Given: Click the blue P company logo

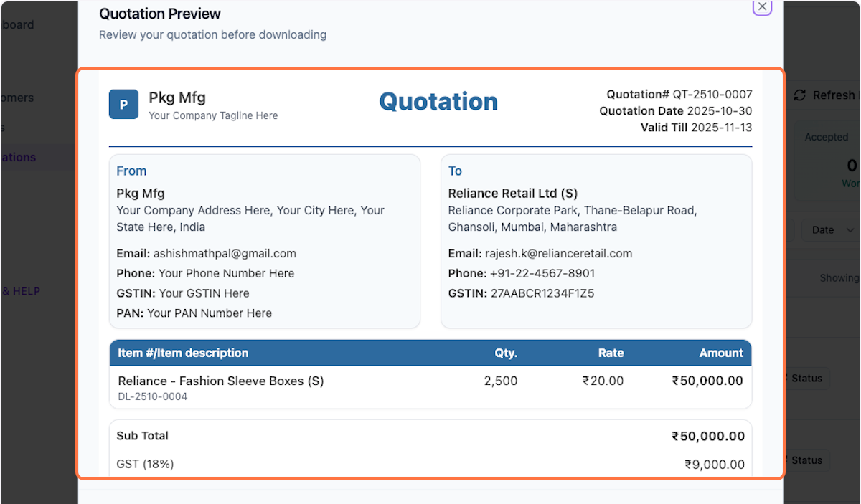Looking at the screenshot, I should coord(123,105).
